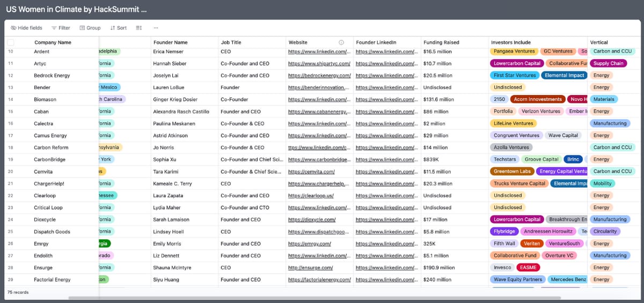The width and height of the screenshot is (644, 303).
Task: Select the Andreessen Horowitz tag
Action: [548, 232]
